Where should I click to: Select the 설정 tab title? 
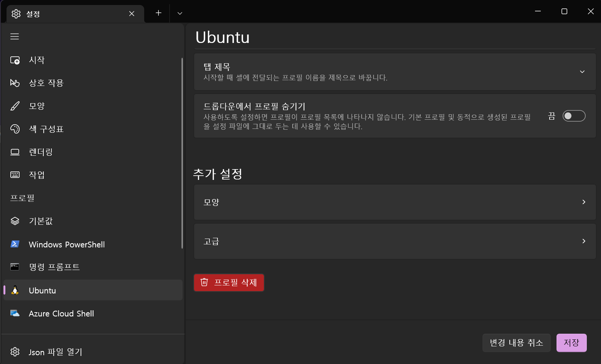(33, 14)
